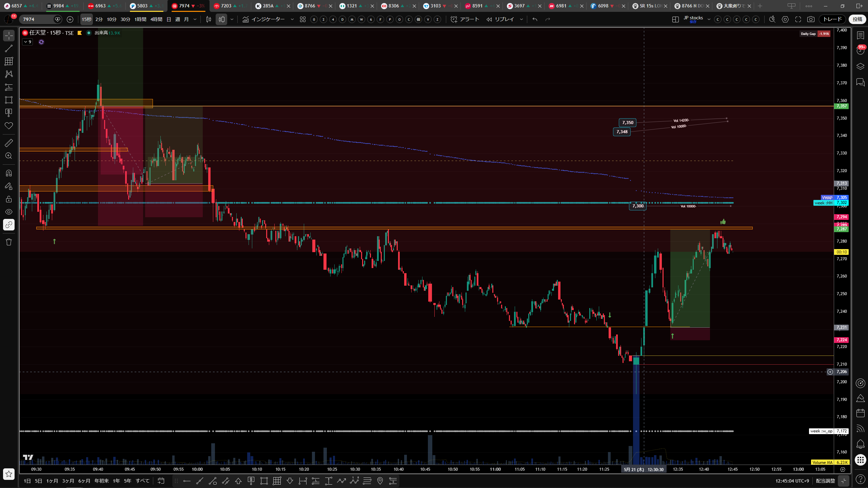Select the trend line drawing tool
The image size is (868, 488).
[x=9, y=48]
